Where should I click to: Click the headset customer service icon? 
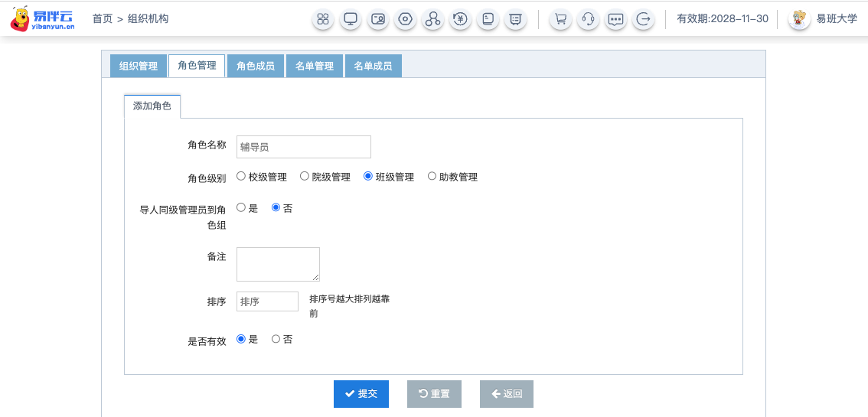coord(588,19)
